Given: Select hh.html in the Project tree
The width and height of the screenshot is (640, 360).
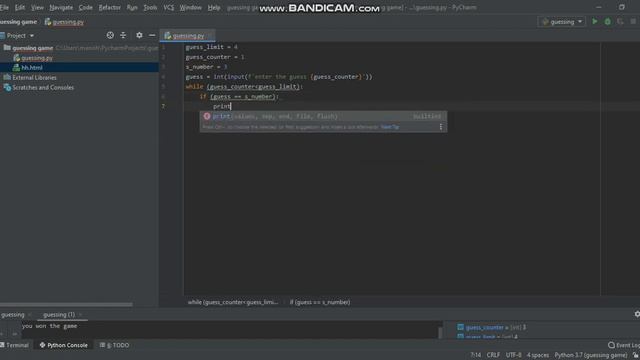Looking at the screenshot, I should pyautogui.click(x=31, y=68).
